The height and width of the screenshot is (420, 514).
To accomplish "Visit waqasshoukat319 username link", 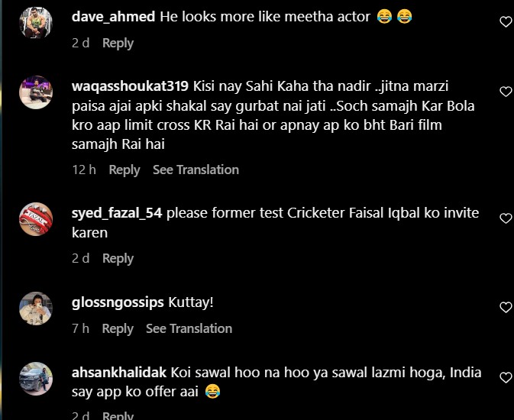I will coord(130,86).
